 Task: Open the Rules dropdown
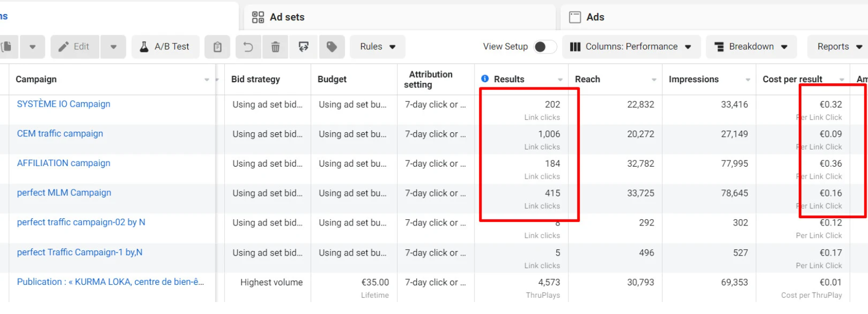point(377,47)
